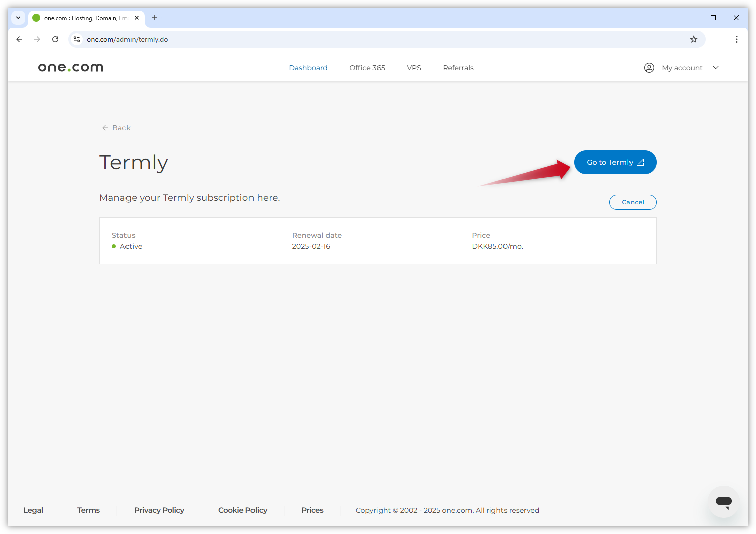The height and width of the screenshot is (534, 756).
Task: Expand the My account dropdown
Action: (x=715, y=67)
